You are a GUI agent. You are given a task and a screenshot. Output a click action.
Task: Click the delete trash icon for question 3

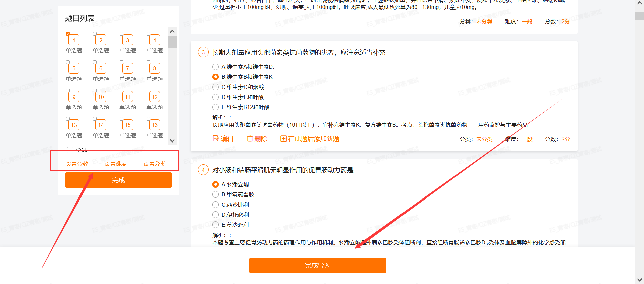pos(250,138)
